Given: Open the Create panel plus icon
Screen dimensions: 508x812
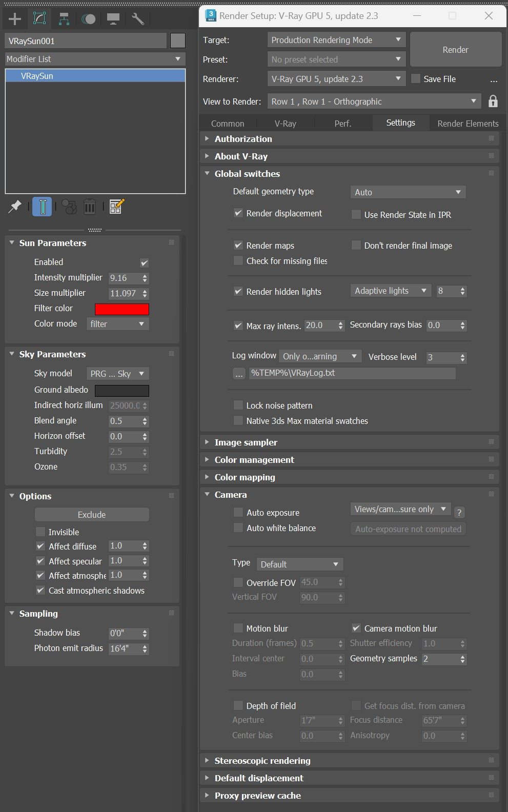Looking at the screenshot, I should tap(15, 19).
